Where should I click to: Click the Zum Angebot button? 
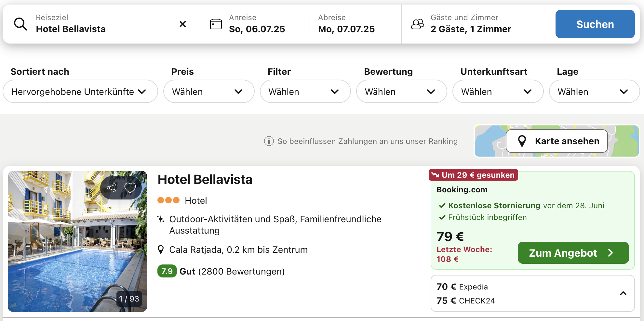coord(573,253)
